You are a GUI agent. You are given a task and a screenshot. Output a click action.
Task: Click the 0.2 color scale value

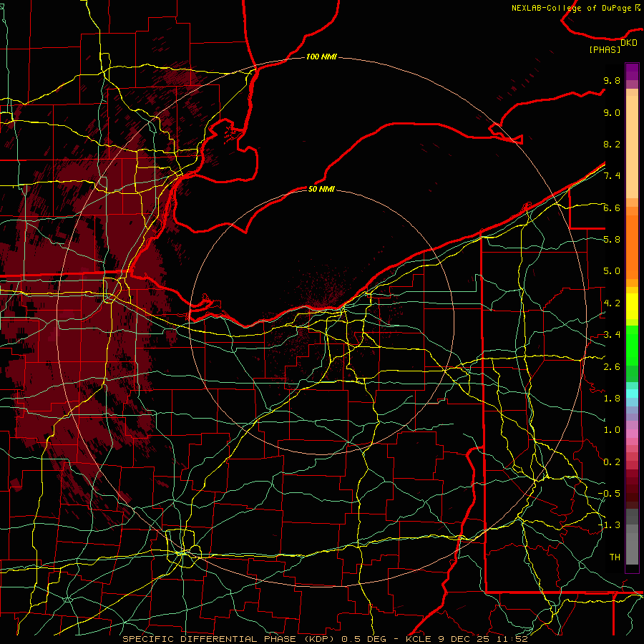(612, 462)
